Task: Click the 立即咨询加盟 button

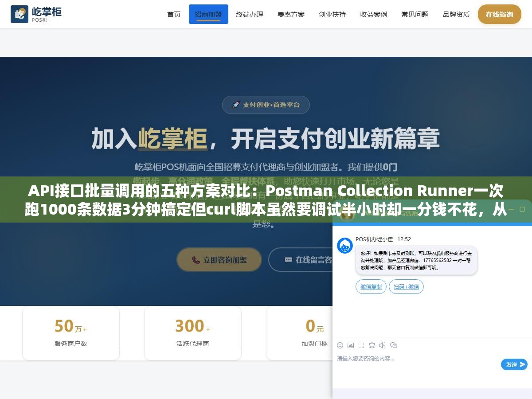Action: tap(219, 260)
